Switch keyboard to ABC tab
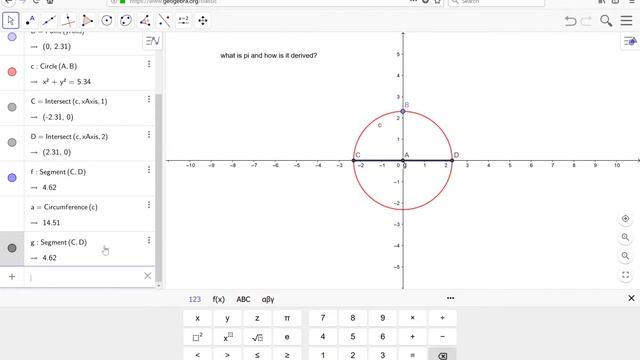Screen dimensions: 640x360 (x=243, y=299)
